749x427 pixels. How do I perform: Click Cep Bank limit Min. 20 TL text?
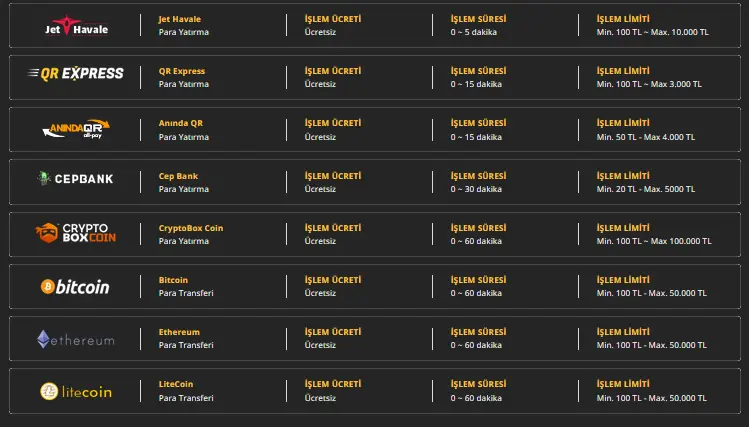[618, 189]
